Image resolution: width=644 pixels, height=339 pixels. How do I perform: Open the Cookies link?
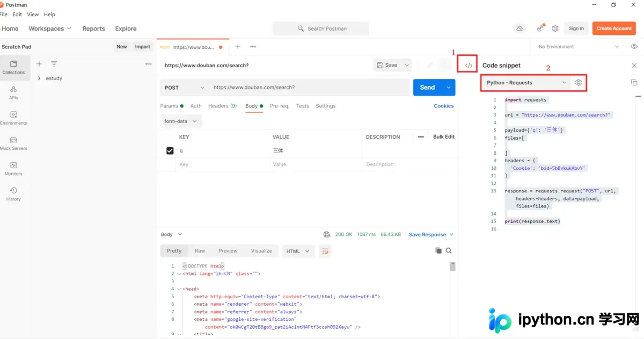(443, 106)
